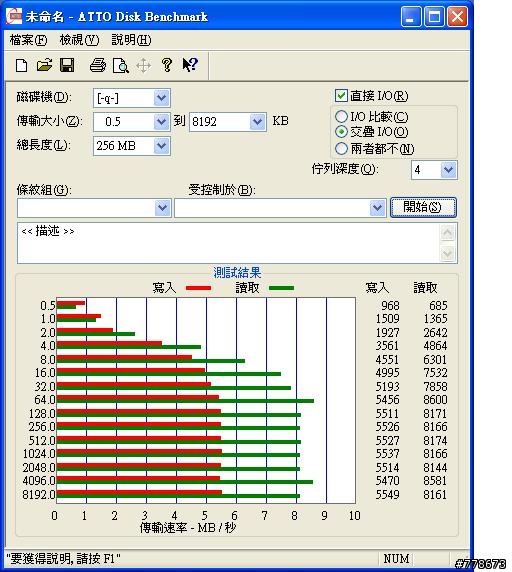Select the I/O 比較(C) radio button
The image size is (512, 572).
341,116
